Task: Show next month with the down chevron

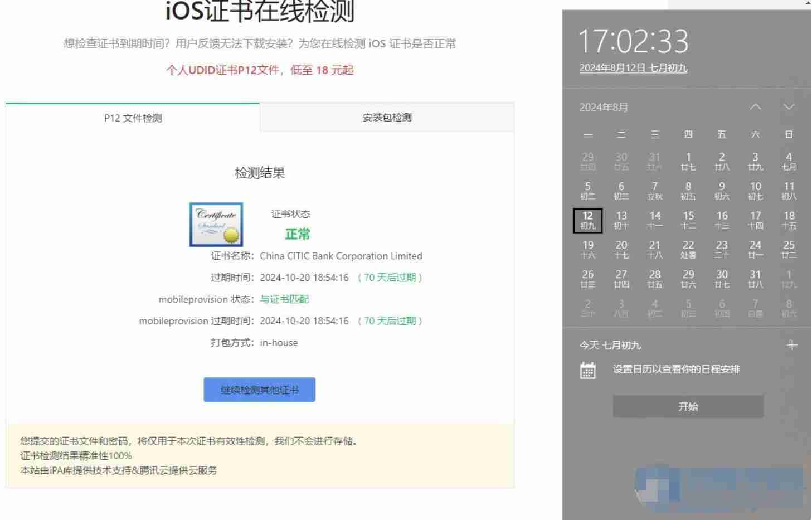Action: [x=788, y=106]
